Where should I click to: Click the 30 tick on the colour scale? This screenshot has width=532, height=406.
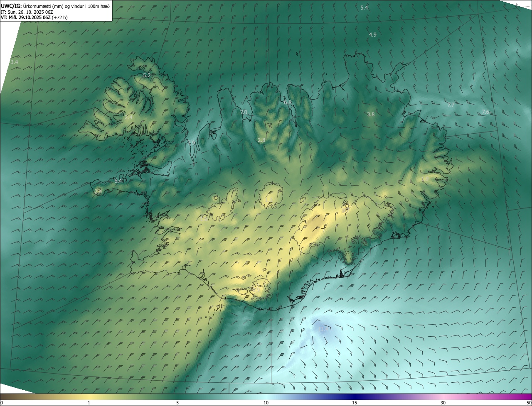pyautogui.click(x=443, y=403)
